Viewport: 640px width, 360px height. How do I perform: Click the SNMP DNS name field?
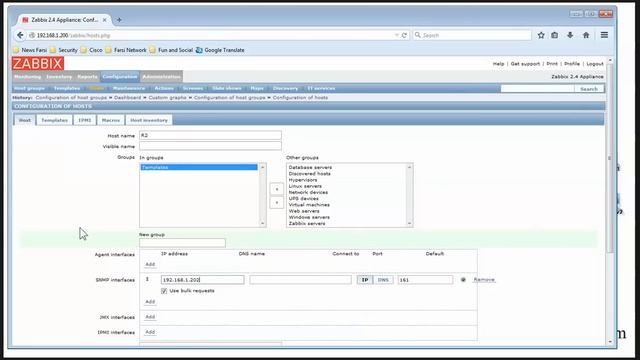(x=300, y=280)
